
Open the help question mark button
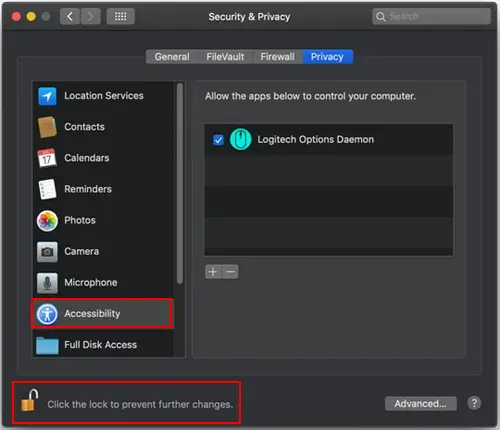pyautogui.click(x=474, y=403)
